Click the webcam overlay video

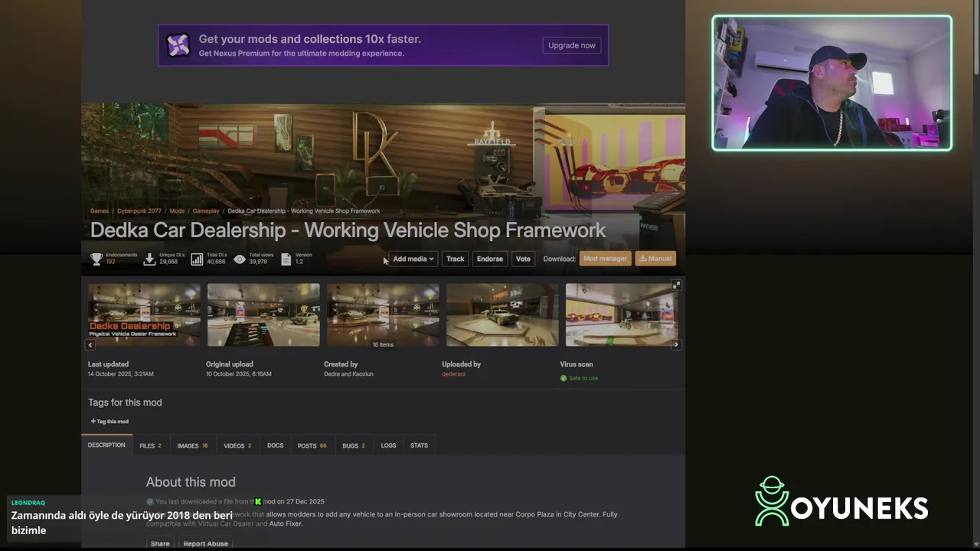832,83
